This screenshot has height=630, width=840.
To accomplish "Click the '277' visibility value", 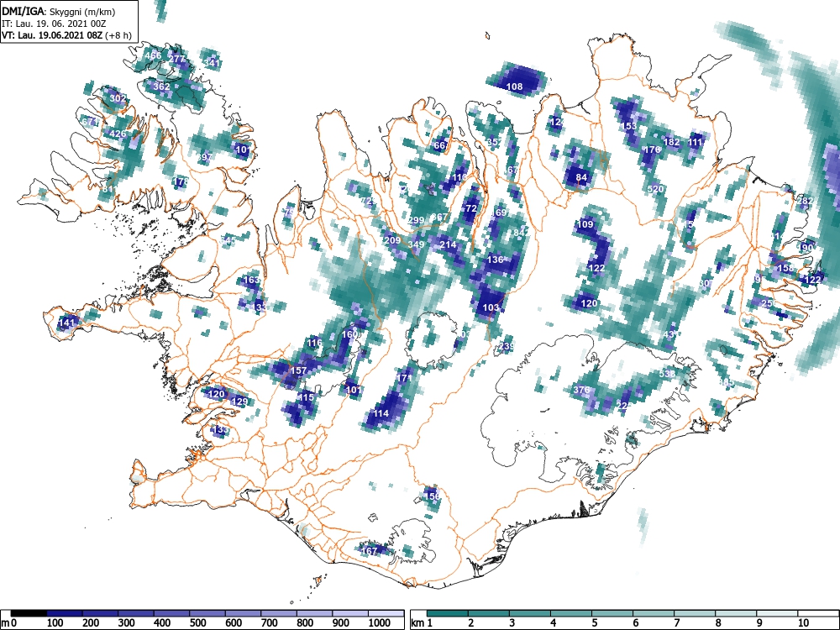I will click(x=176, y=59).
